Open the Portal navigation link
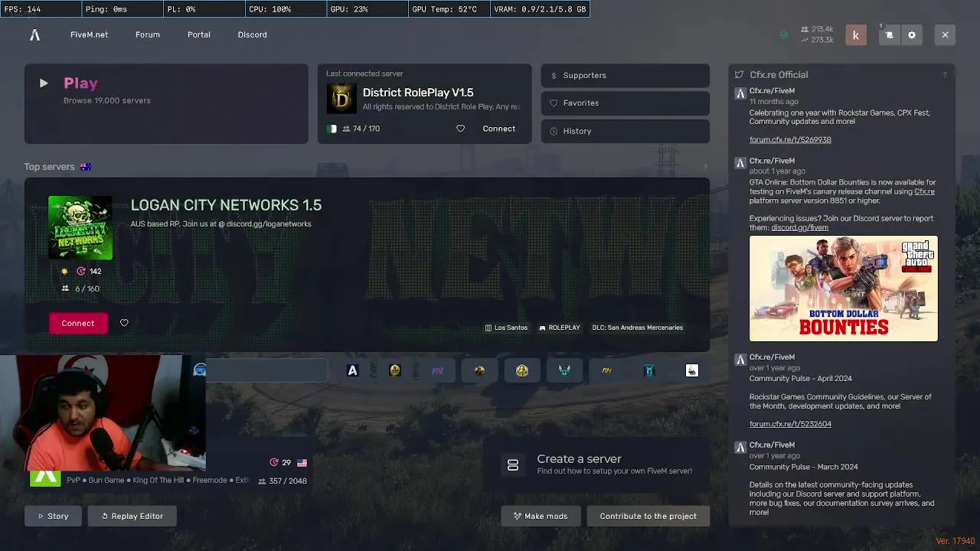 coord(199,35)
